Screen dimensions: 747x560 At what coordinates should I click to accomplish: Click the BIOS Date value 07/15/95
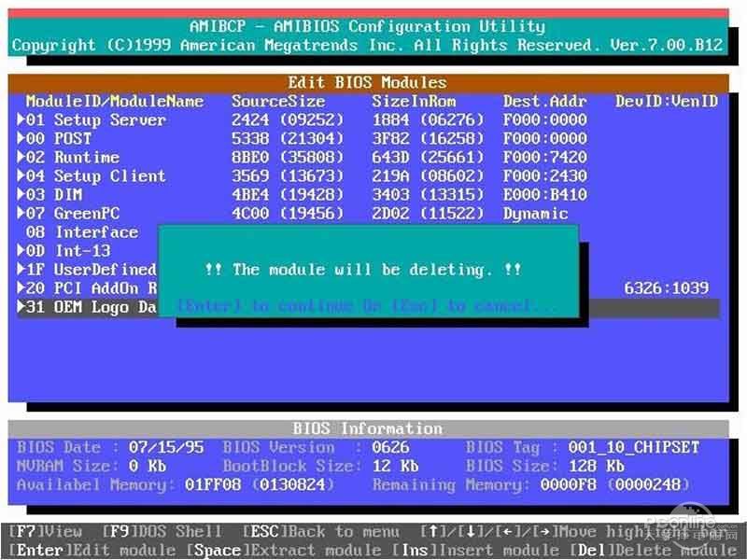tap(166, 448)
